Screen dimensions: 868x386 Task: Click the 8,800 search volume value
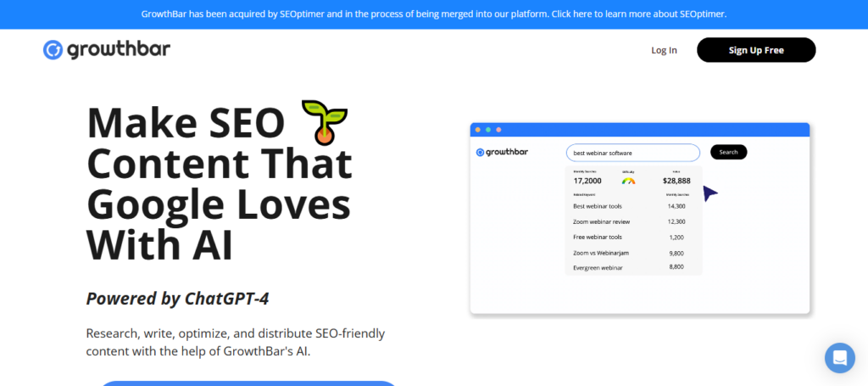(x=676, y=267)
